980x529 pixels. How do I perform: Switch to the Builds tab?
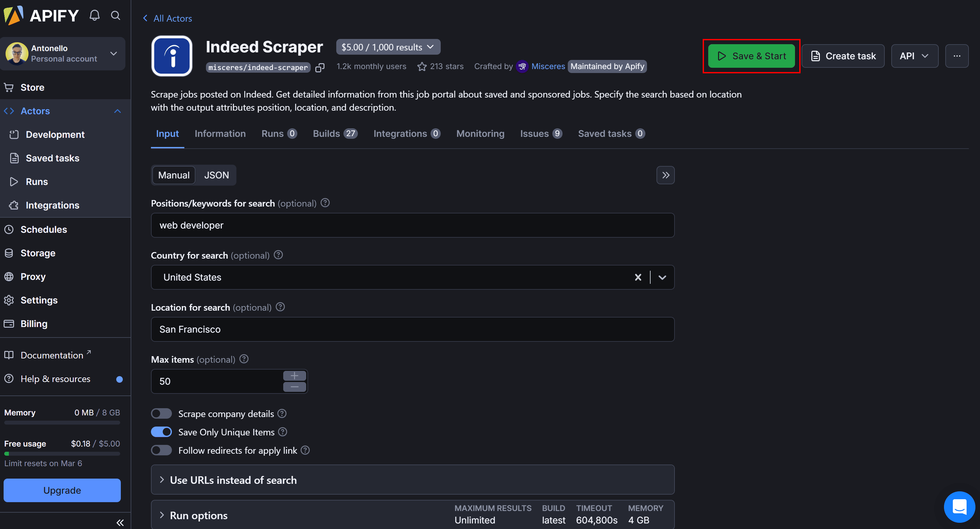tap(335, 134)
